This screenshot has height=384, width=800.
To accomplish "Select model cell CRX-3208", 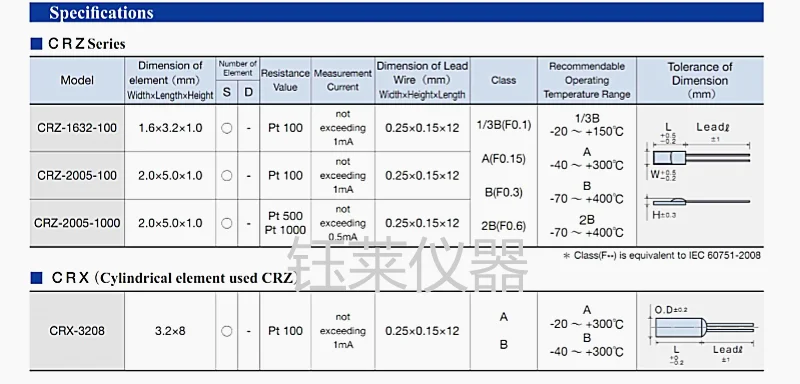I will click(77, 331).
